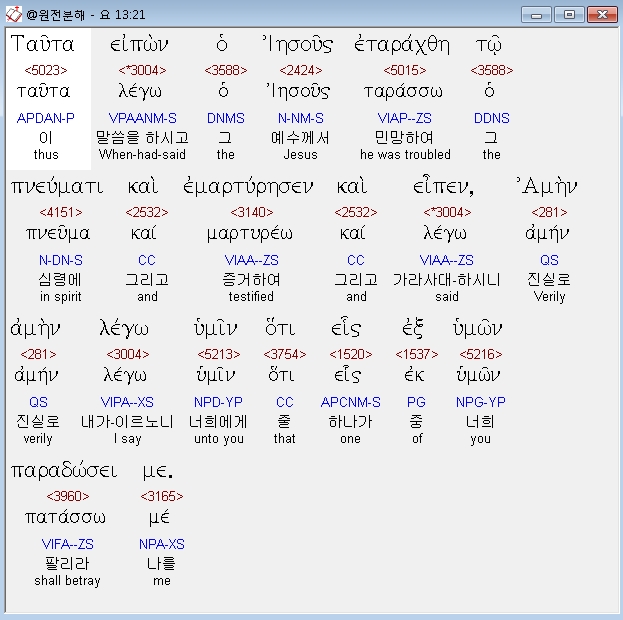
Task: Click lemma πνεῦμα
Action: [58, 233]
